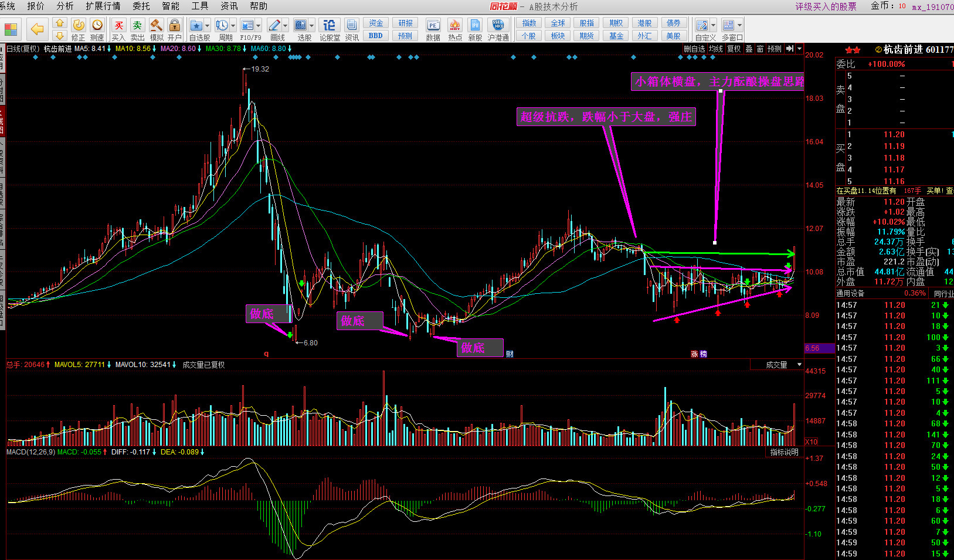
Task: Open the 智能 menu
Action: click(x=171, y=6)
